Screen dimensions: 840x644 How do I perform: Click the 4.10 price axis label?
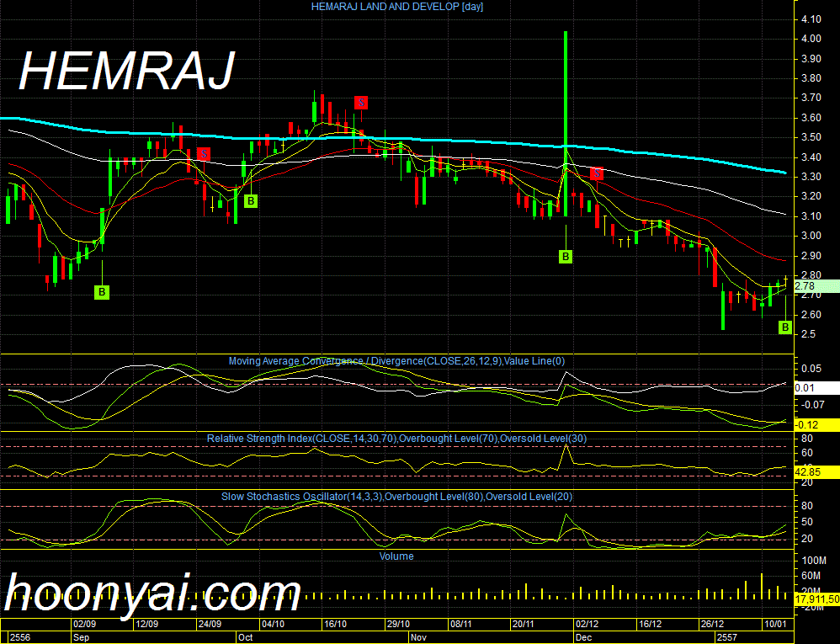(811, 19)
